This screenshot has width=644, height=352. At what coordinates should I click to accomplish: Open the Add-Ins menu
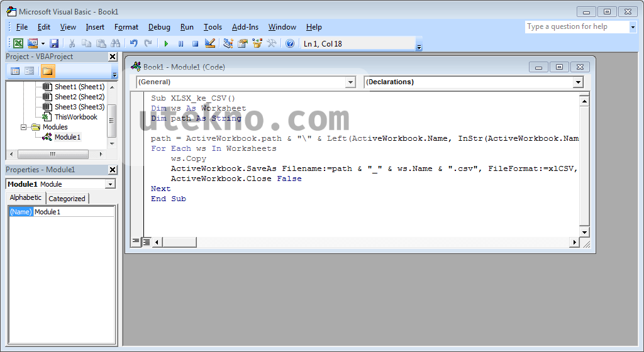(x=245, y=27)
